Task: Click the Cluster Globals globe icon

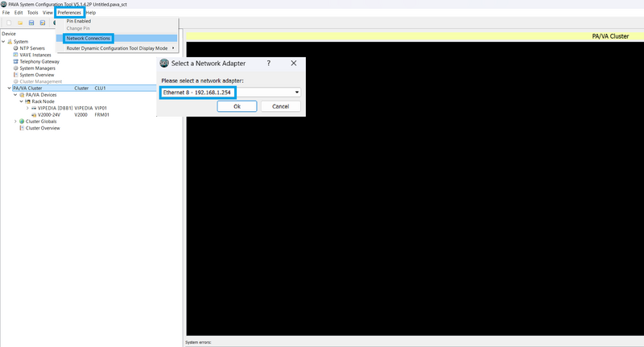Action: tap(22, 122)
